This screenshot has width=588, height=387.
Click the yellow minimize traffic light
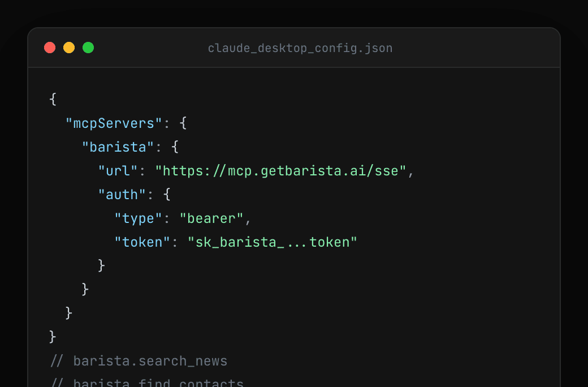point(69,48)
